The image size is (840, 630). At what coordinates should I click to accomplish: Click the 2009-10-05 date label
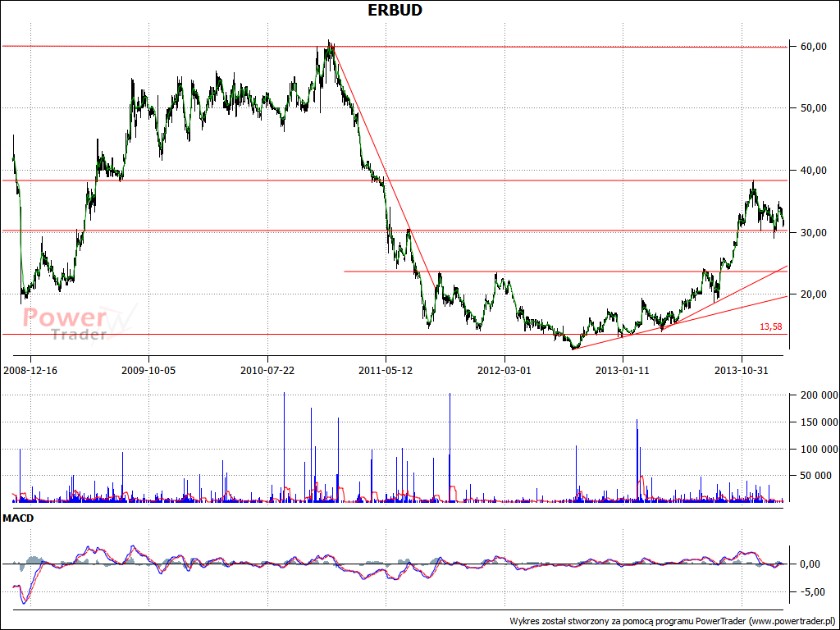point(148,370)
